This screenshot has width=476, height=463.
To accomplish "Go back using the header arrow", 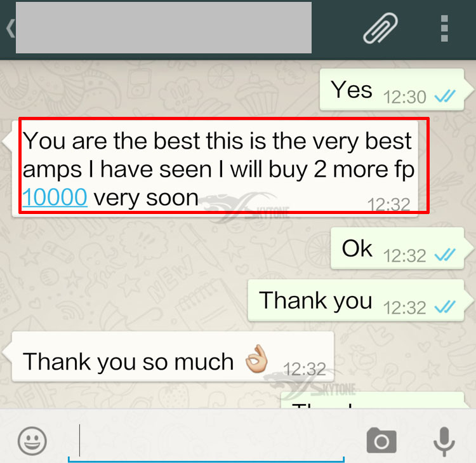I will 10,28.
